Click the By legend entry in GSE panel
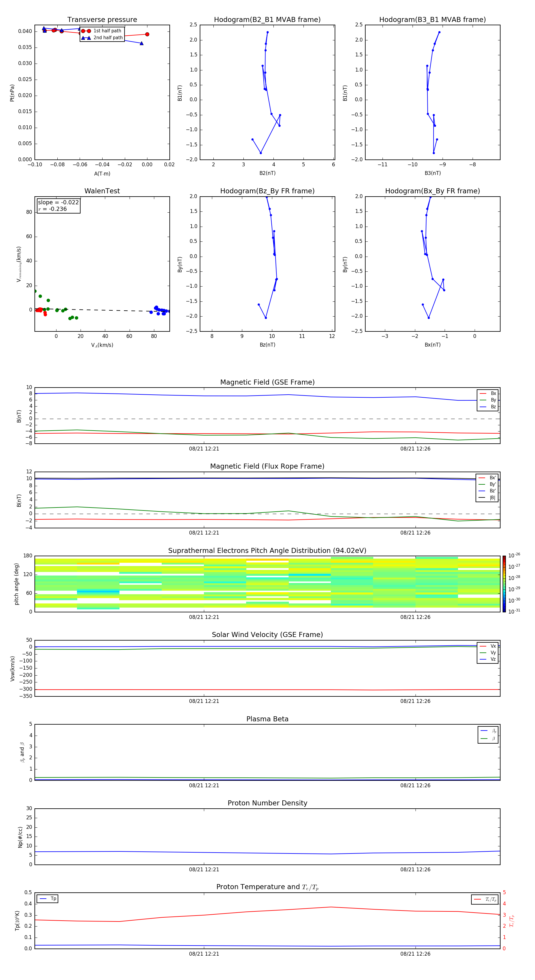 (x=488, y=400)
